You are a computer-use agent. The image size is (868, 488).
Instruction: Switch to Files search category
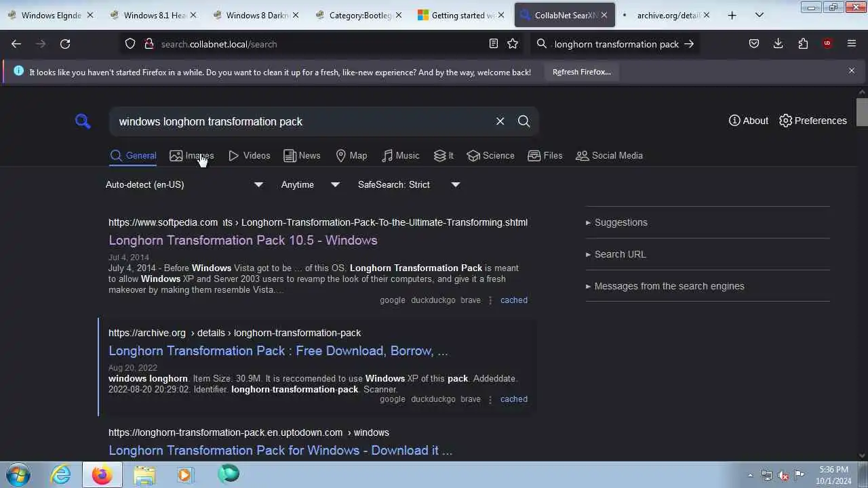[x=545, y=155]
